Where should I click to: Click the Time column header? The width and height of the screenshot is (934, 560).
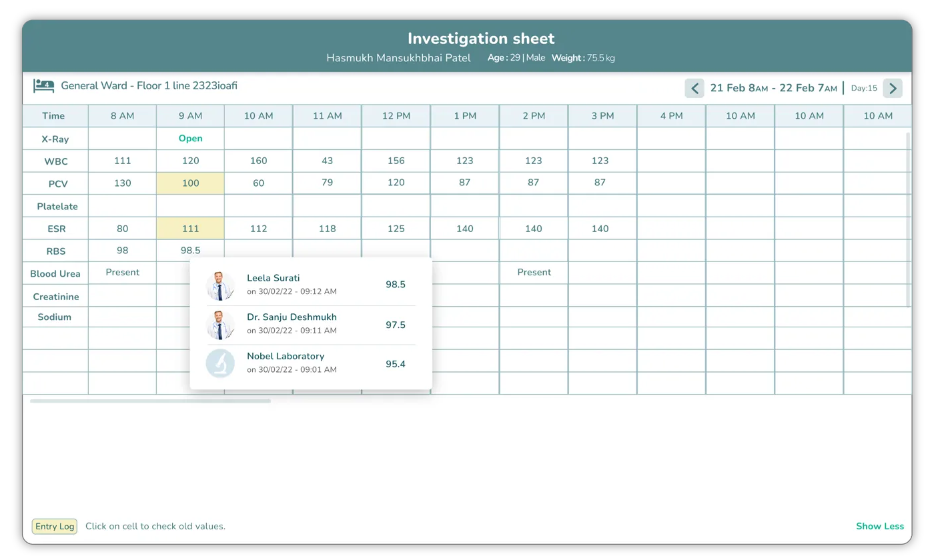54,116
